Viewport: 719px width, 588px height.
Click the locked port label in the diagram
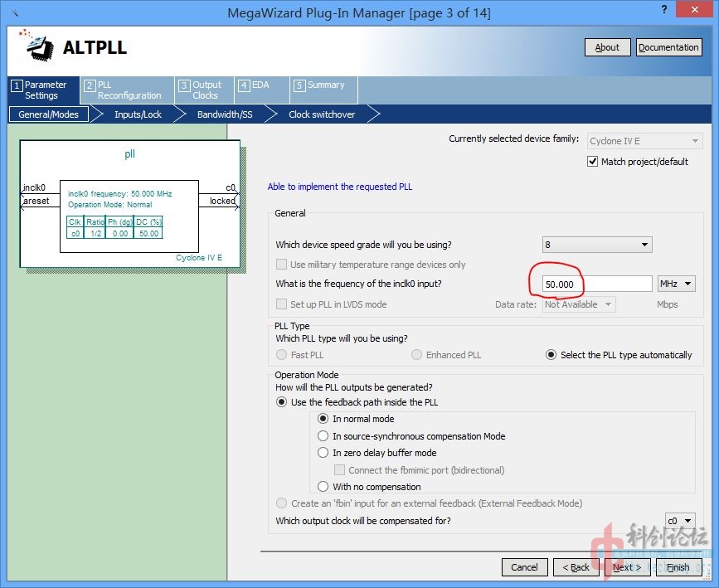[x=222, y=201]
